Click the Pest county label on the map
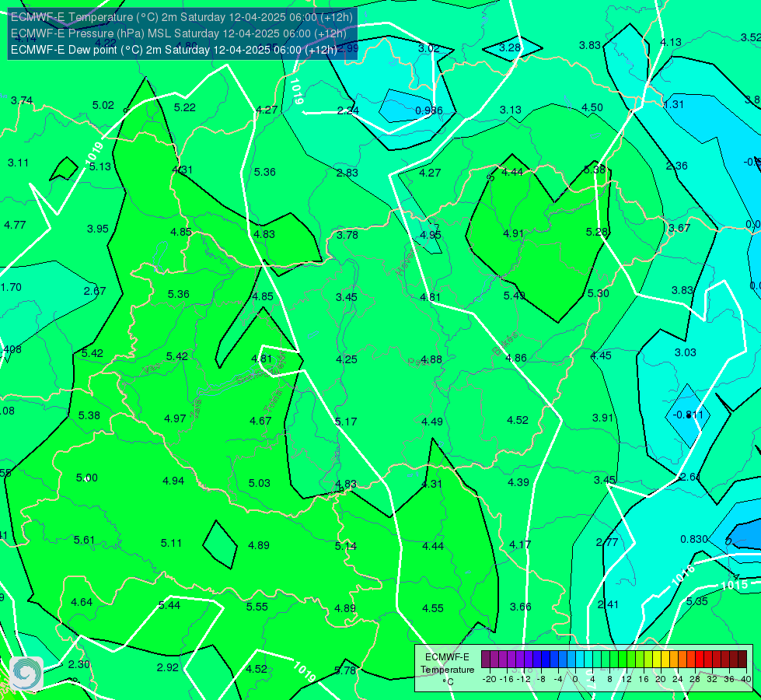 [417, 362]
